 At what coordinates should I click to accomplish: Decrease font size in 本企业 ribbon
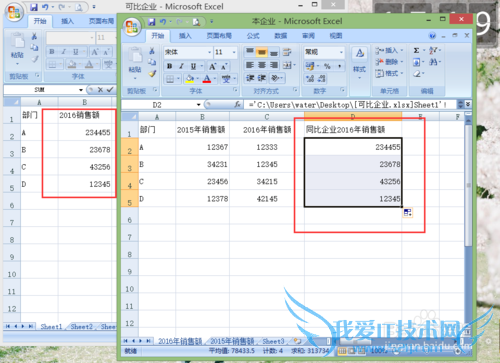click(224, 66)
